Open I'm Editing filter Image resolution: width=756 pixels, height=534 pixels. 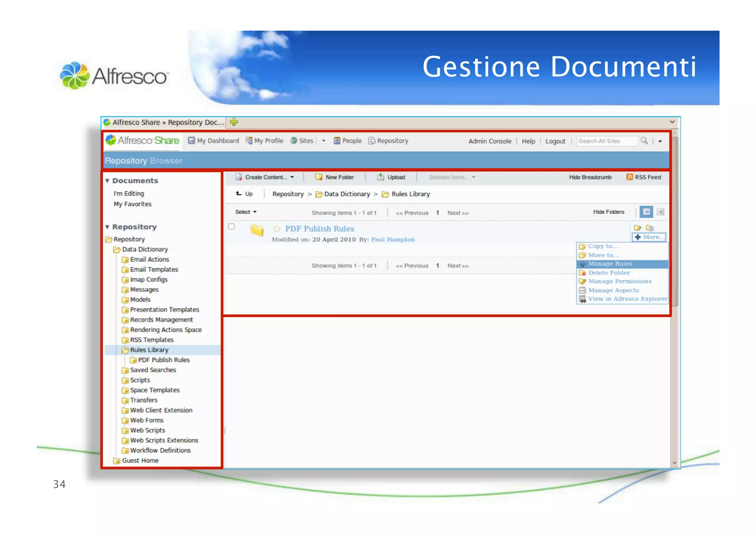tap(129, 193)
